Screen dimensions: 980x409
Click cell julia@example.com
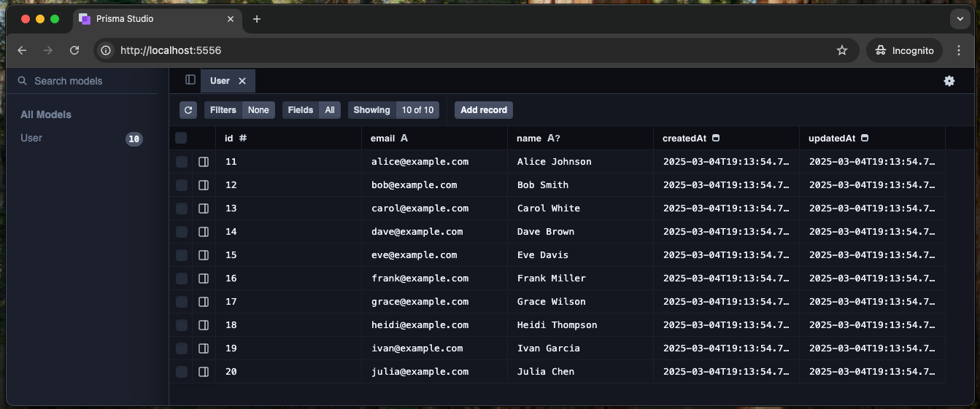[434, 372]
